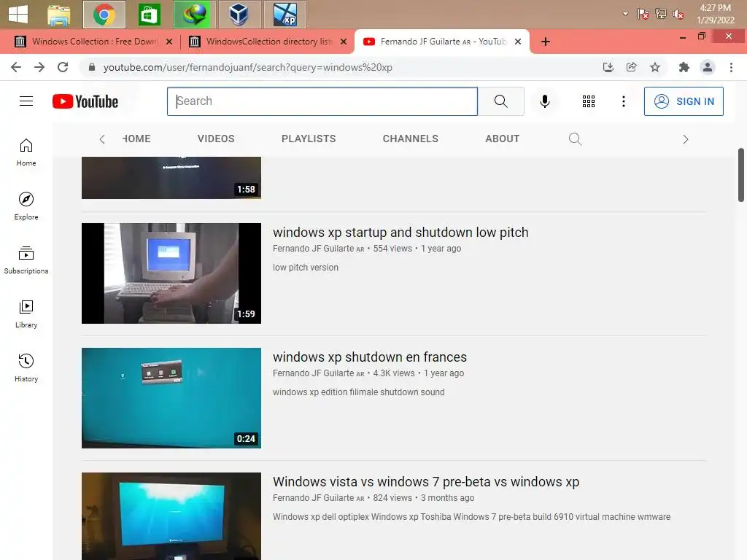Click channel name under shutdown en frances video
This screenshot has width=747, height=560.
tap(314, 373)
